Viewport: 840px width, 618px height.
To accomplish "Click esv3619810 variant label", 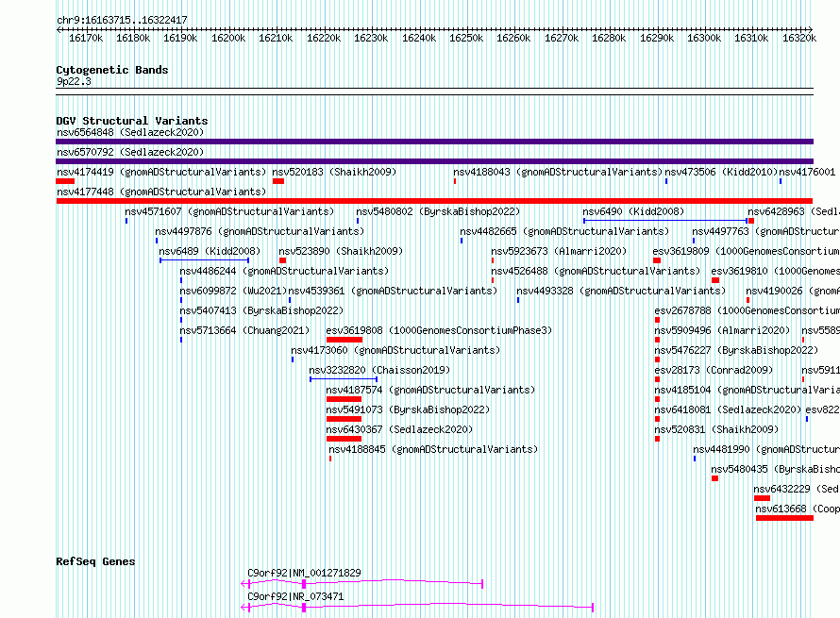I will (x=775, y=271).
